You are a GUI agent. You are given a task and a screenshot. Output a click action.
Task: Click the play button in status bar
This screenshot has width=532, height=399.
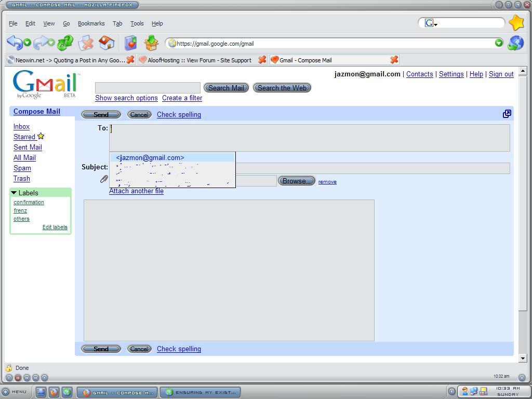9,377
